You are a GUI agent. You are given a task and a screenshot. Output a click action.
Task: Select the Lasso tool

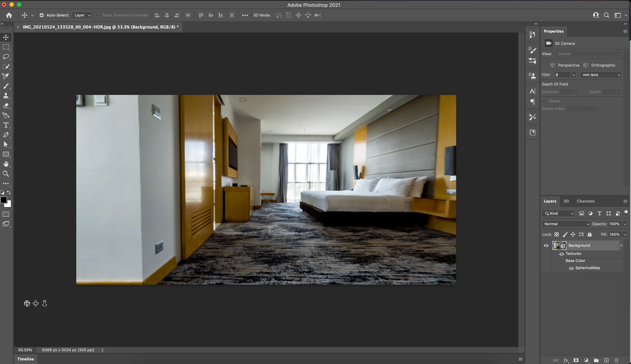tap(6, 57)
